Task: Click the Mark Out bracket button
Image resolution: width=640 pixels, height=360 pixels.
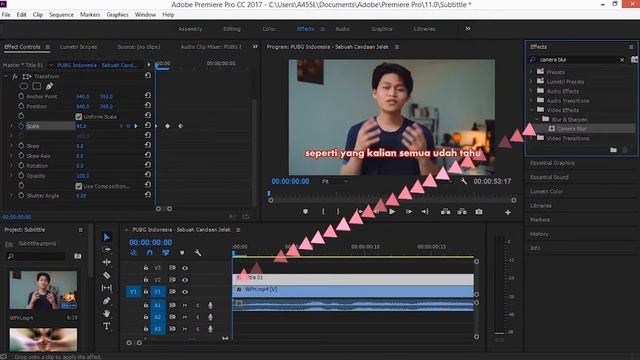Action: (x=338, y=211)
